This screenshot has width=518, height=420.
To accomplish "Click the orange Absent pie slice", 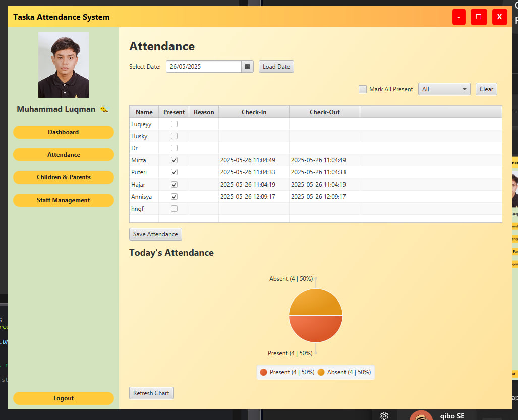I will pyautogui.click(x=316, y=302).
